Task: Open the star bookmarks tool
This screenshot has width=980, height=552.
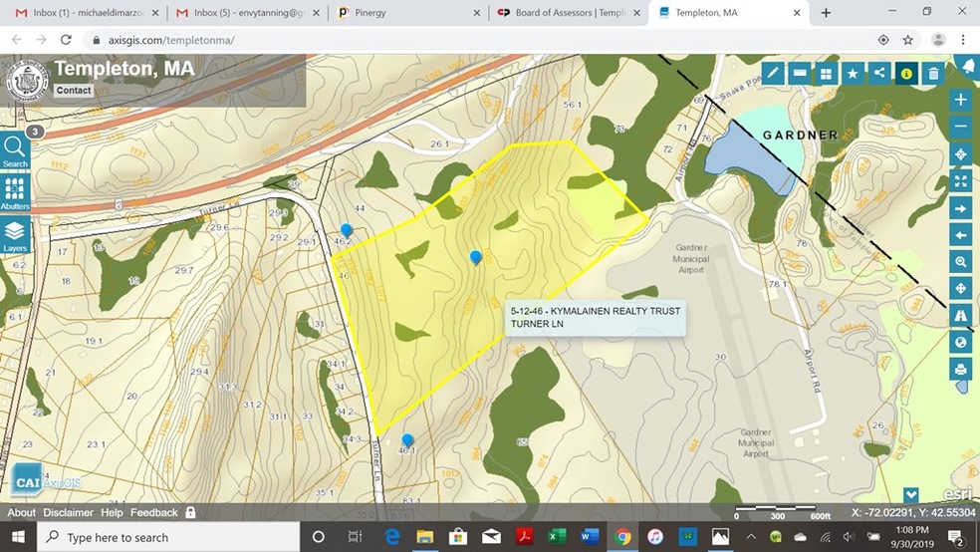Action: coord(853,73)
